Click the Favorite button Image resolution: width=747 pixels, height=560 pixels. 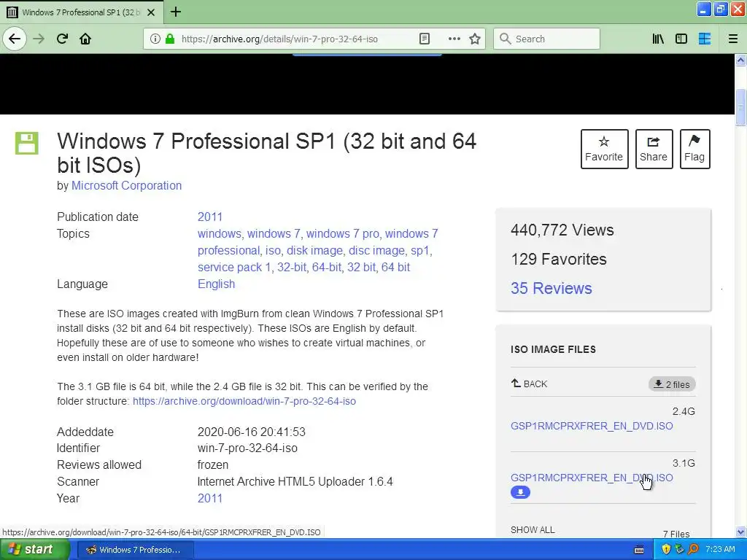(604, 149)
